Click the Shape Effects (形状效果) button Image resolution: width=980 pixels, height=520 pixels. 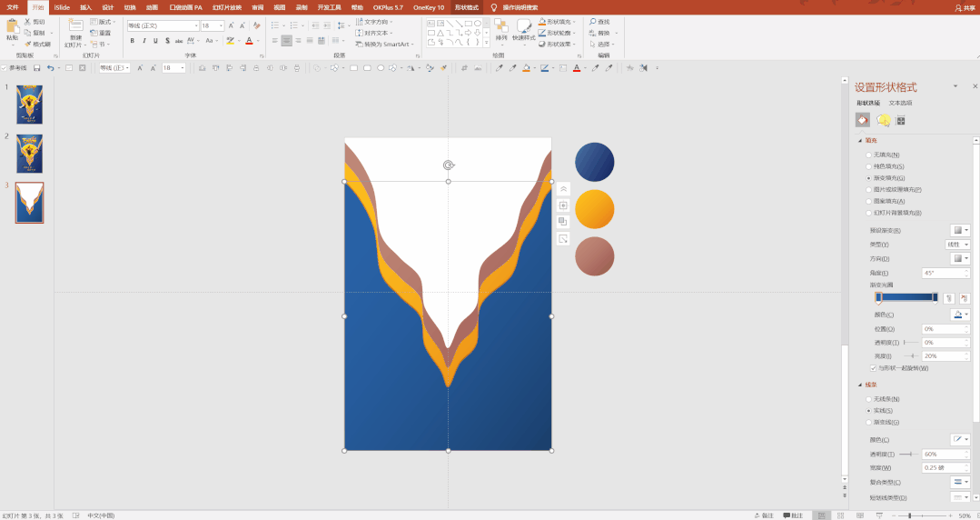coord(555,44)
